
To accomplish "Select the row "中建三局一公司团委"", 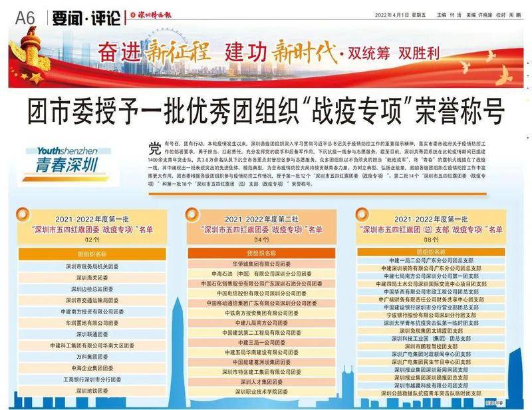I will (261, 342).
